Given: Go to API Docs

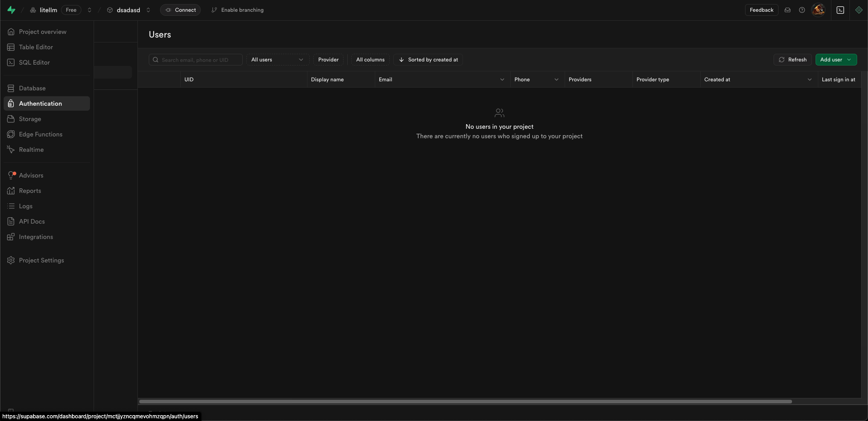Looking at the screenshot, I should [32, 221].
